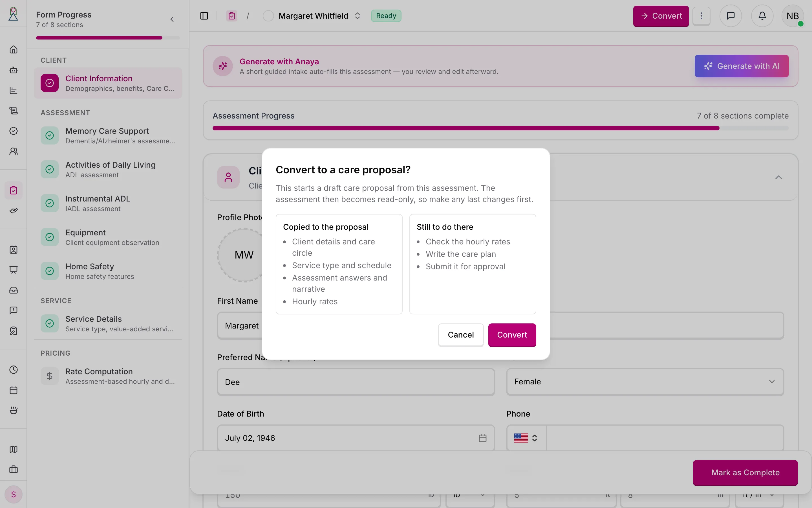812x508 pixels.
Task: Click the handshake icon in left sidebar
Action: (14, 211)
